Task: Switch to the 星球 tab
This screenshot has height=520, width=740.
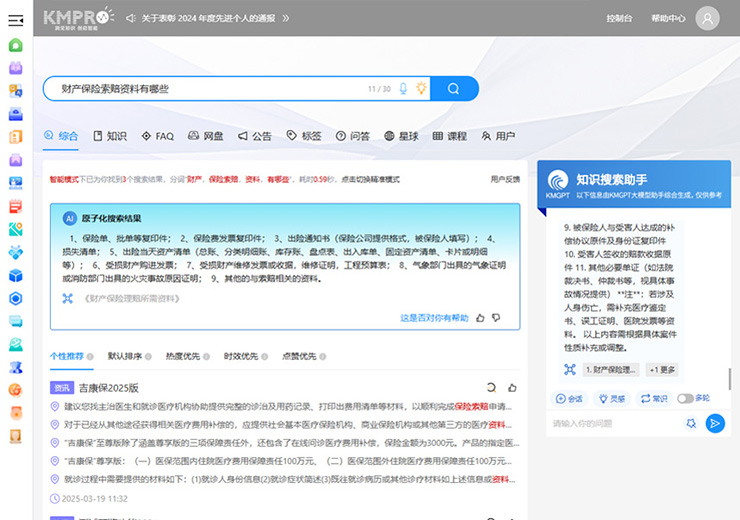Action: (x=401, y=136)
